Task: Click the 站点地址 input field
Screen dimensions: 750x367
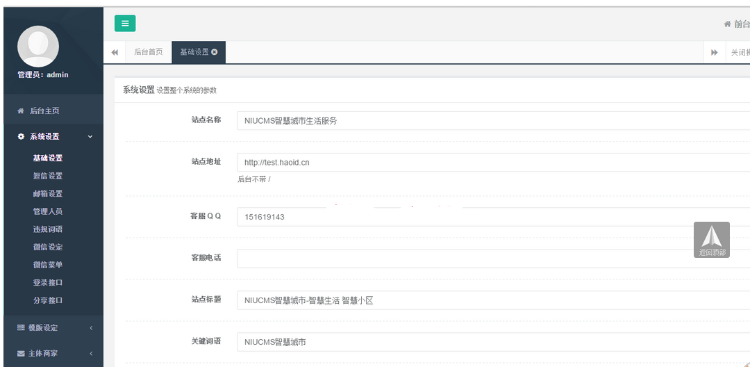Action: coord(494,162)
